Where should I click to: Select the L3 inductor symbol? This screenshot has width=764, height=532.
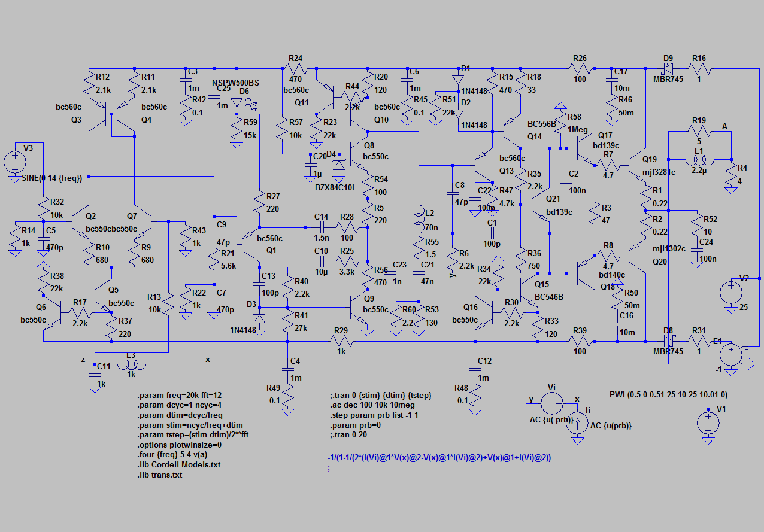coord(131,364)
